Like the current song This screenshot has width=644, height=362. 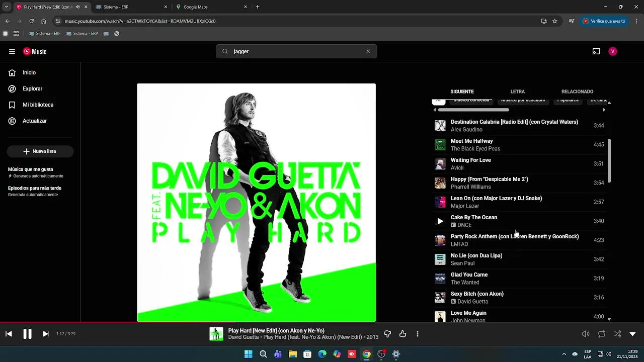coord(403,334)
